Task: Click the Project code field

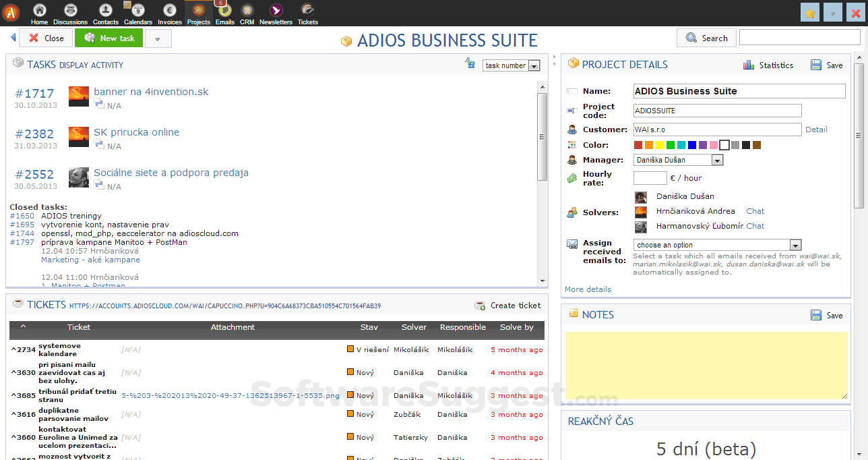Action: (x=718, y=111)
